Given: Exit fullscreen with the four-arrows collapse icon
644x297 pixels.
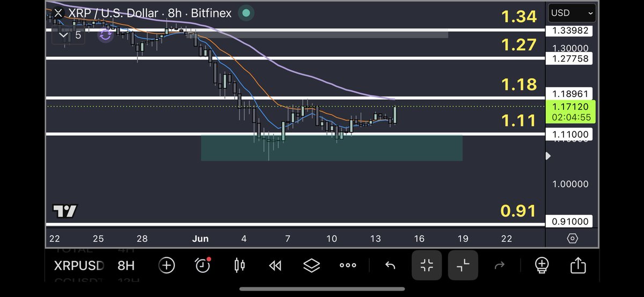Looking at the screenshot, I should point(427,265).
